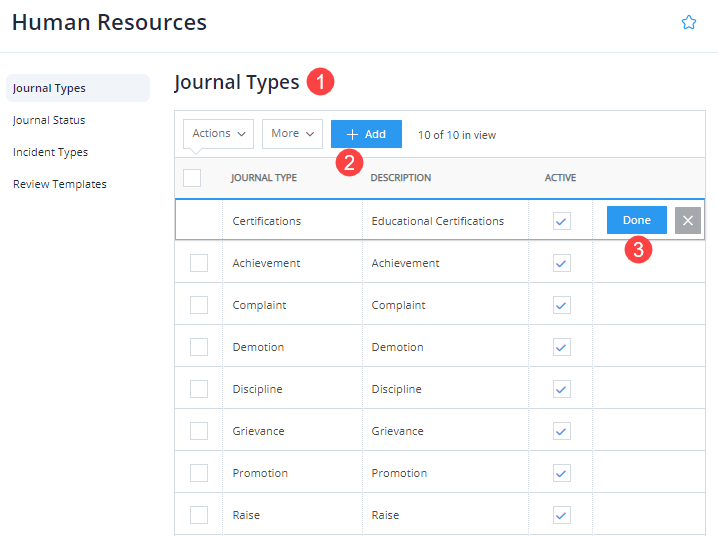
Task: Edit the Educational Certifications description field
Action: pos(445,221)
